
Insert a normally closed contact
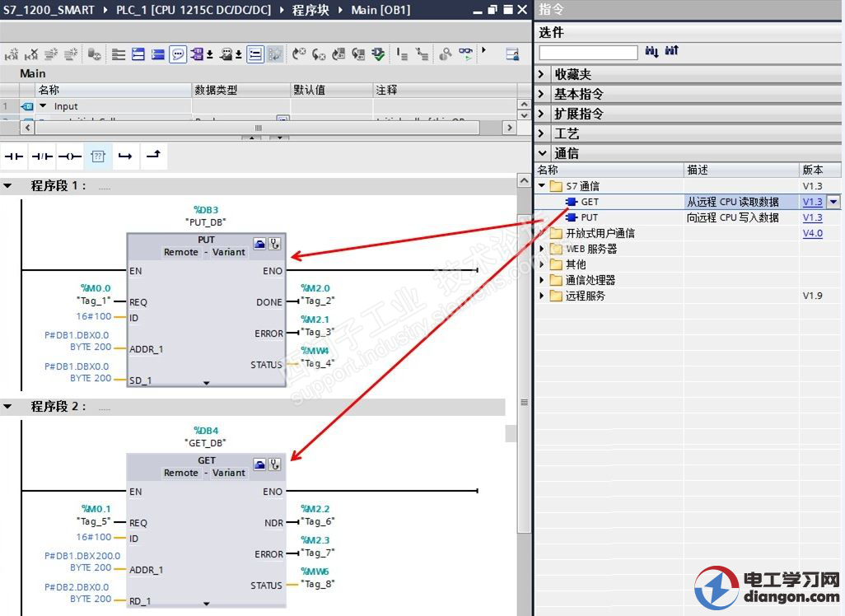click(x=41, y=156)
